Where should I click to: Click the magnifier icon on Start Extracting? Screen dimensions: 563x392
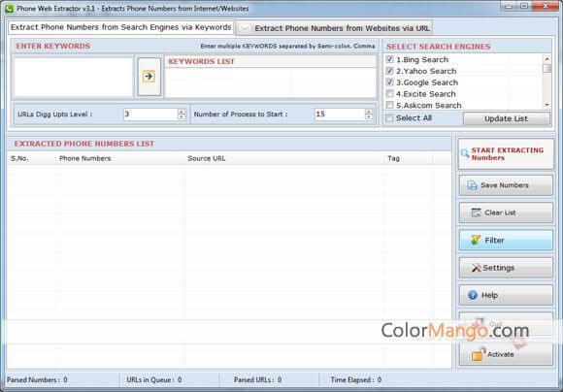(465, 153)
